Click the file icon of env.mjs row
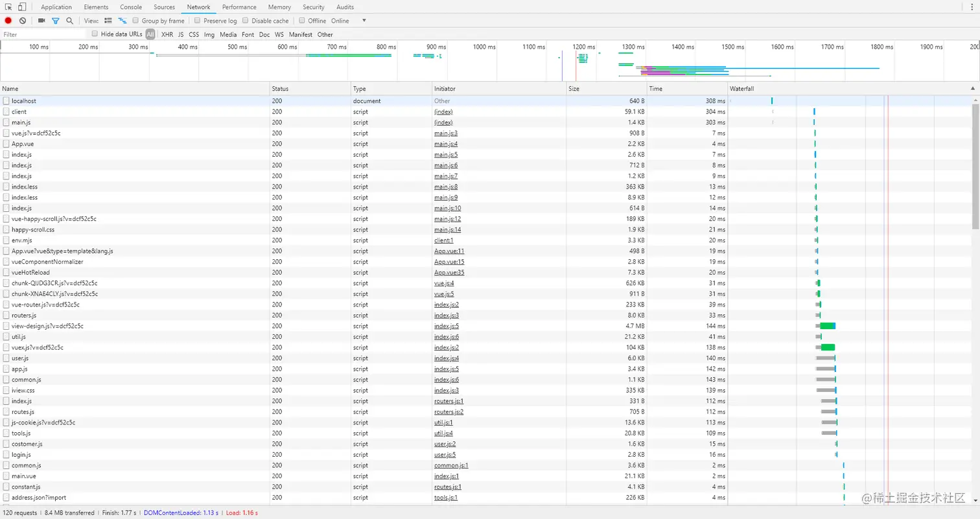The height and width of the screenshot is (519, 980). pyautogui.click(x=6, y=240)
